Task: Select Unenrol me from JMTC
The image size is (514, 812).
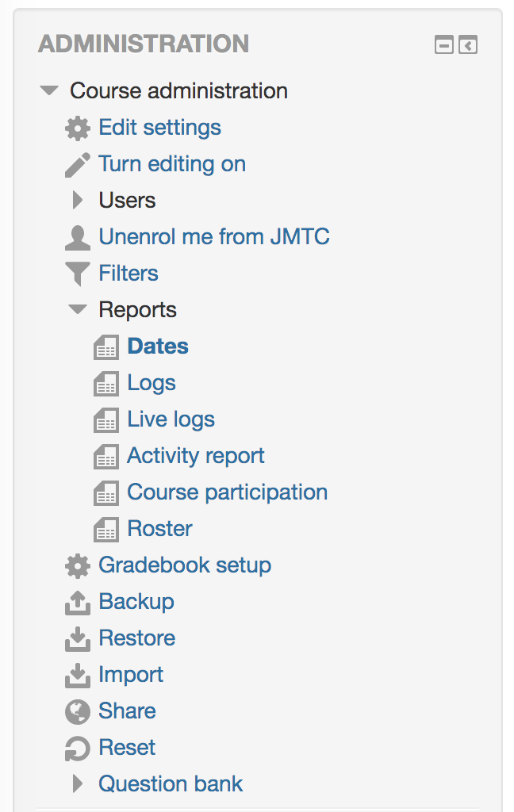Action: [214, 236]
